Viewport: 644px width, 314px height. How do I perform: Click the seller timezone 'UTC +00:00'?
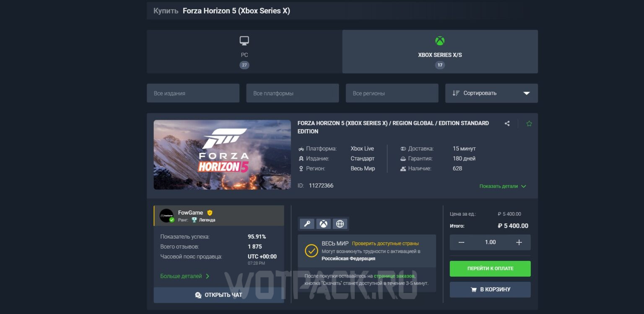pyautogui.click(x=262, y=257)
